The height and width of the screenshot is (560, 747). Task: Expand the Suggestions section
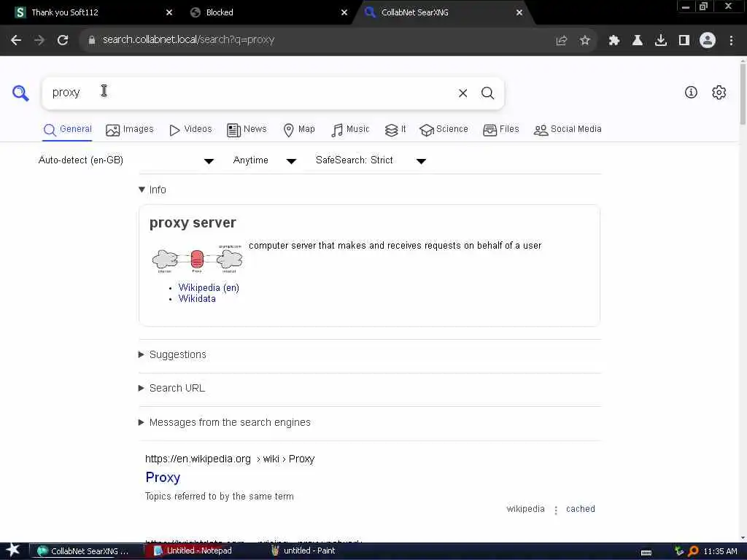pyautogui.click(x=172, y=354)
